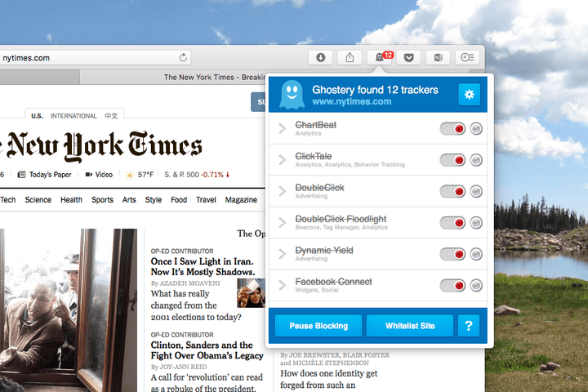The width and height of the screenshot is (588, 392).
Task: Expand the Dynamic Yield tracker details
Action: click(282, 254)
